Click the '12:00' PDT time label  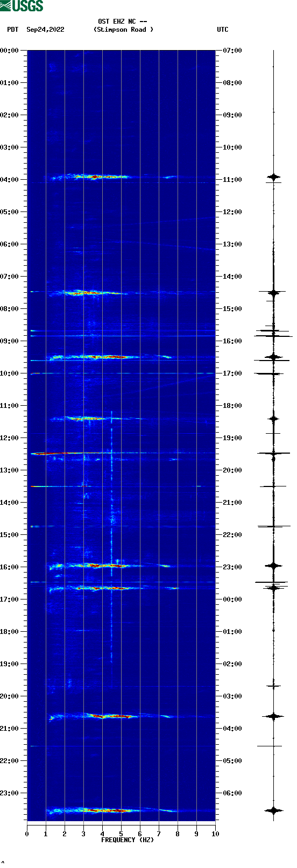point(10,438)
